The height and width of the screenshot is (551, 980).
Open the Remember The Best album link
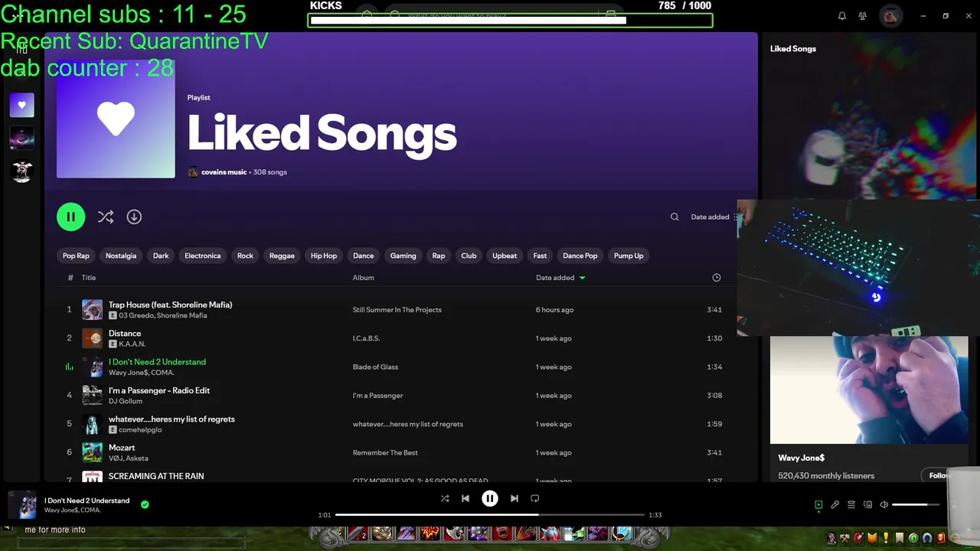pos(385,453)
